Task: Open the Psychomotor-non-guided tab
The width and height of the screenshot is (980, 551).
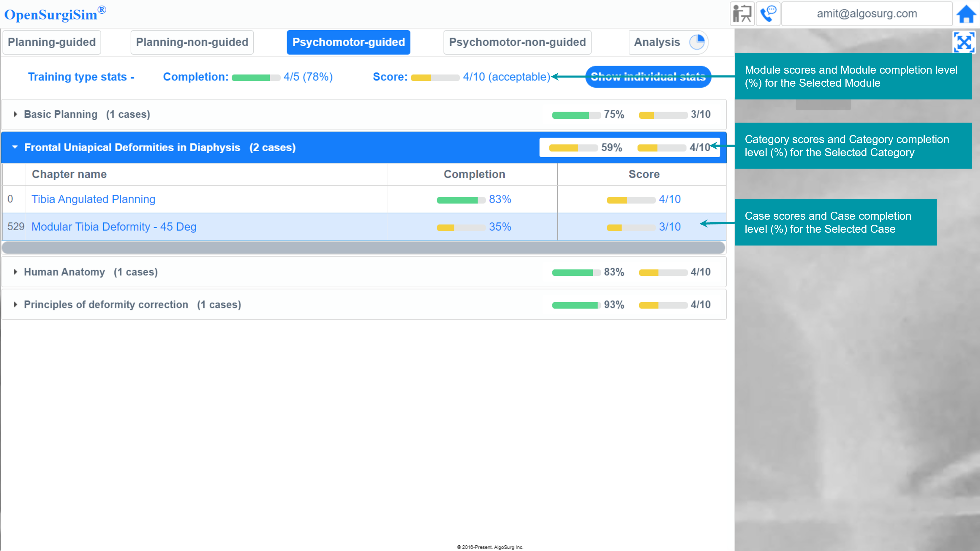Action: tap(517, 42)
